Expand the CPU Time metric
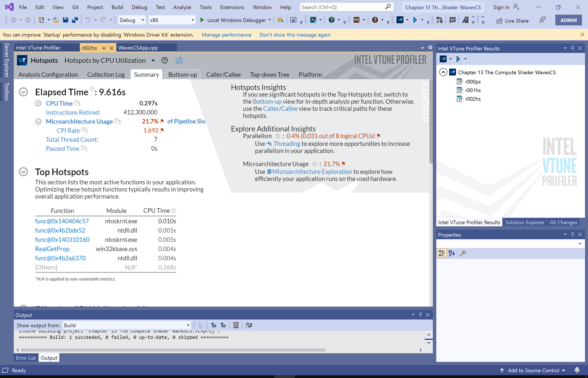Screen dimensions: 588x378 tap(38, 103)
